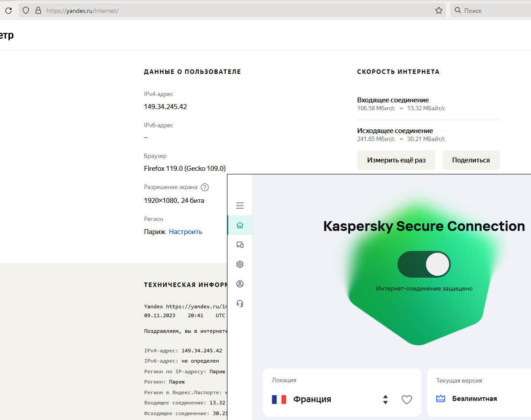Click the 1920×1080, 24 бита value
This screenshot has height=420, width=531.
tap(174, 201)
